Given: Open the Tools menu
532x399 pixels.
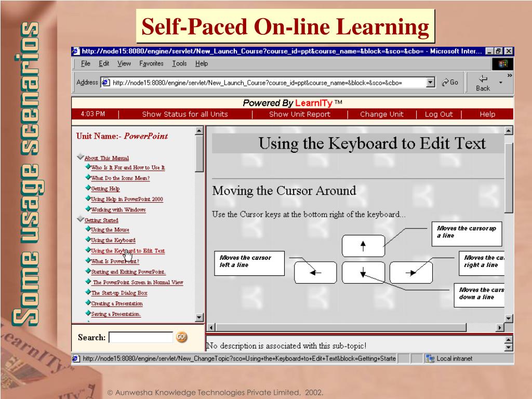Looking at the screenshot, I should pos(179,63).
